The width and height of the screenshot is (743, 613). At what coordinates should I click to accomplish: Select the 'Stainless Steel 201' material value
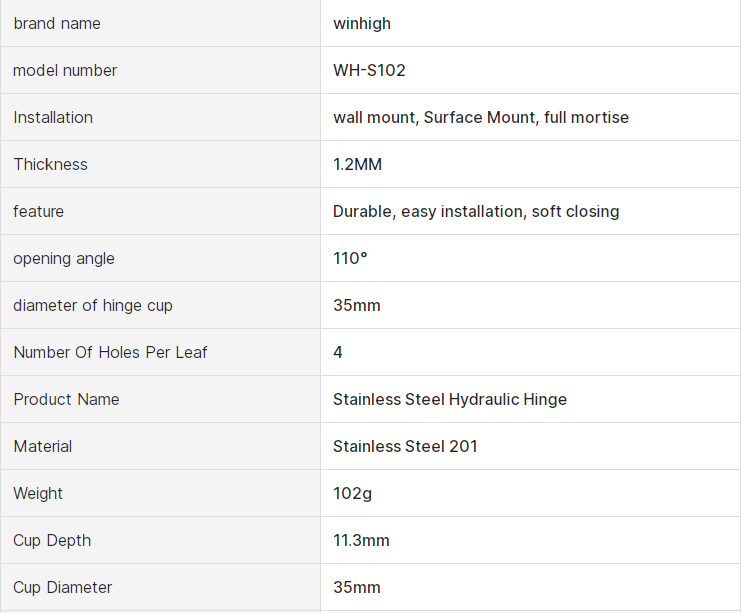[x=405, y=446]
